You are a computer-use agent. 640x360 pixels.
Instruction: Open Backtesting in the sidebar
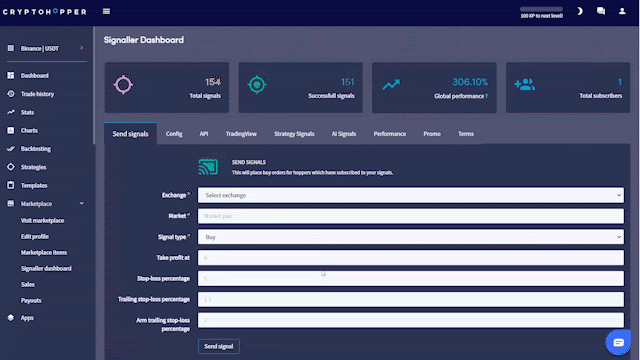coord(36,149)
